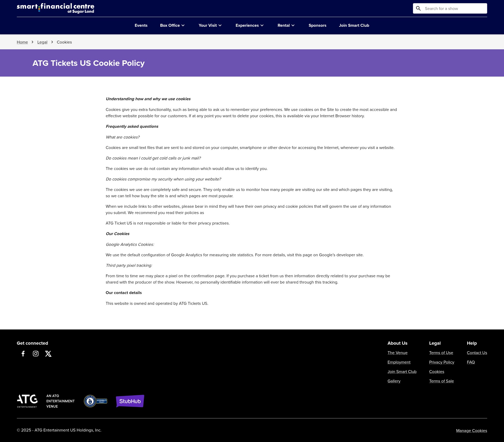The image size is (504, 442).
Task: Click Manage Cookies link
Action: tap(471, 431)
